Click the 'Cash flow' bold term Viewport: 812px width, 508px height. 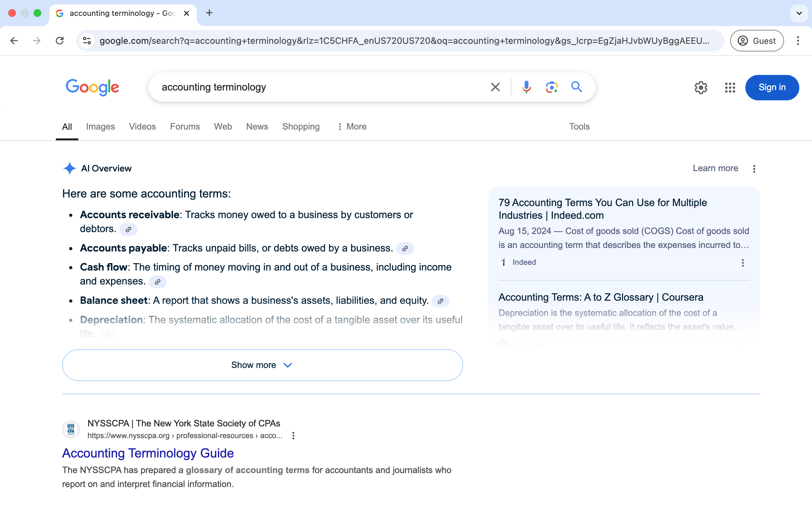(103, 267)
